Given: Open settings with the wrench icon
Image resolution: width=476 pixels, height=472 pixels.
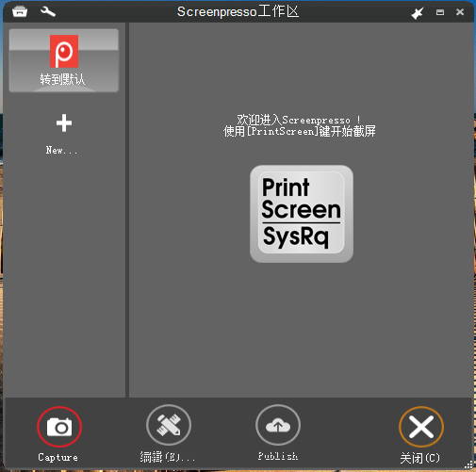Looking at the screenshot, I should 48,12.
